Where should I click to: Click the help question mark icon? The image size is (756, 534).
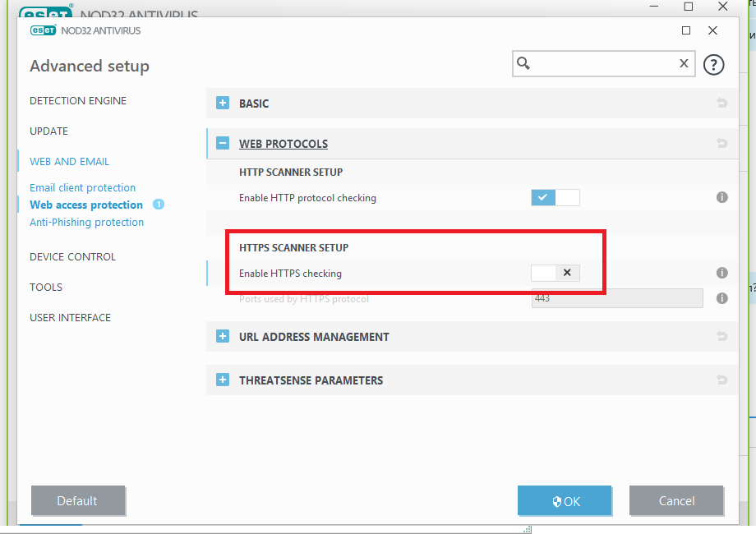713,65
